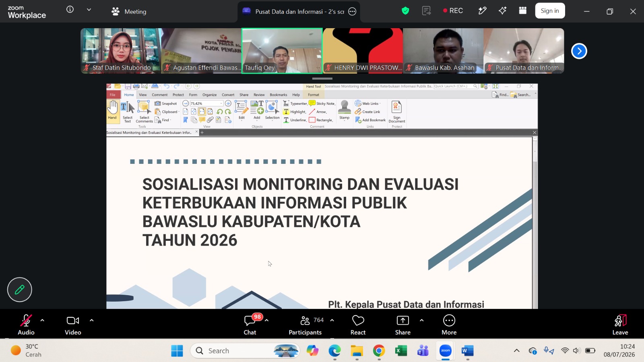644x362 pixels.
Task: Open the More options icon
Action: tap(449, 325)
